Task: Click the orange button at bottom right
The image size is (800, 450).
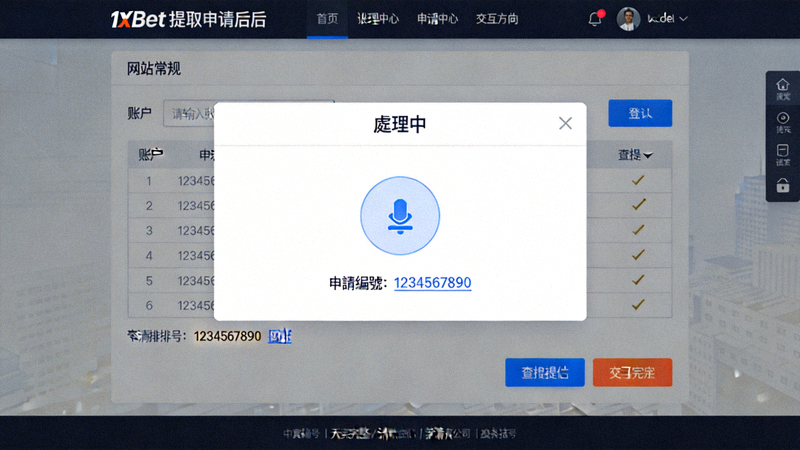Action: click(x=632, y=372)
